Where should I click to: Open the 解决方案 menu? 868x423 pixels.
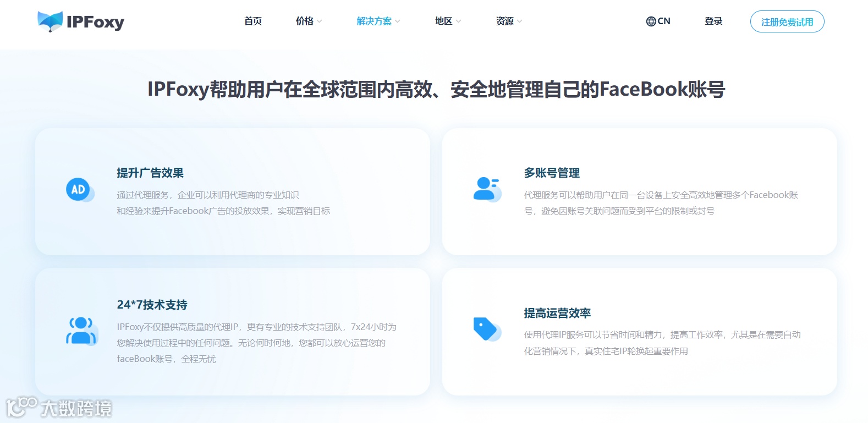(x=374, y=21)
